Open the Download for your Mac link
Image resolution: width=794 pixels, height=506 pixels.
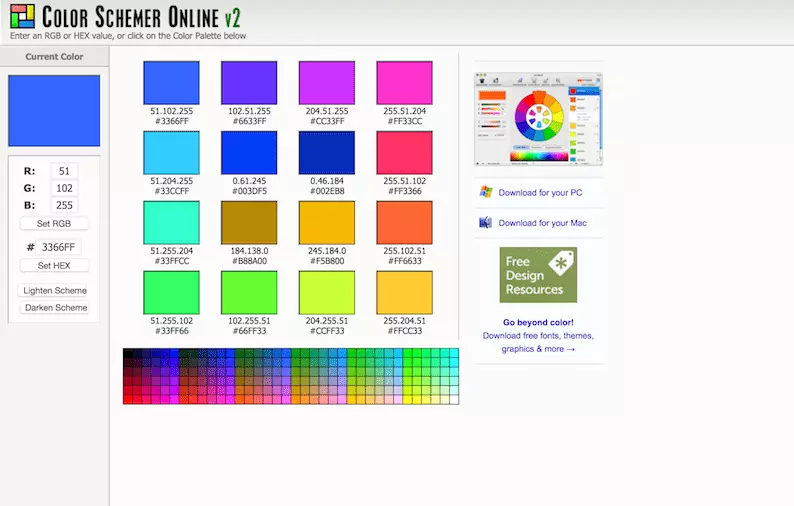(542, 223)
